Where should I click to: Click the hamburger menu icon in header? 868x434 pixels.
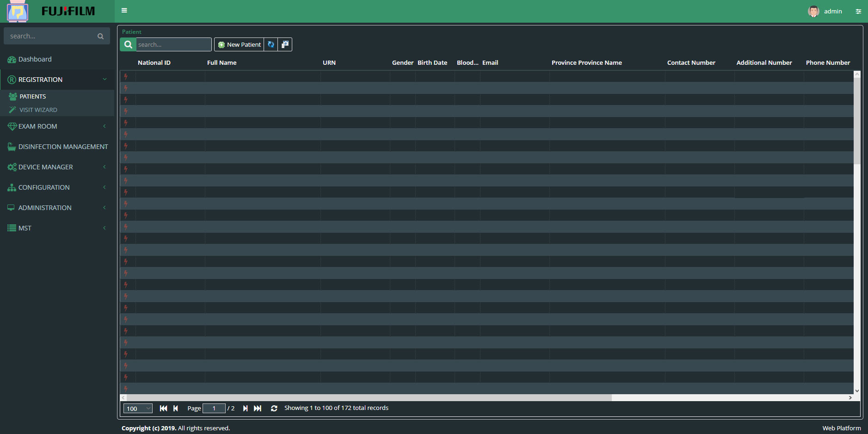click(x=124, y=11)
